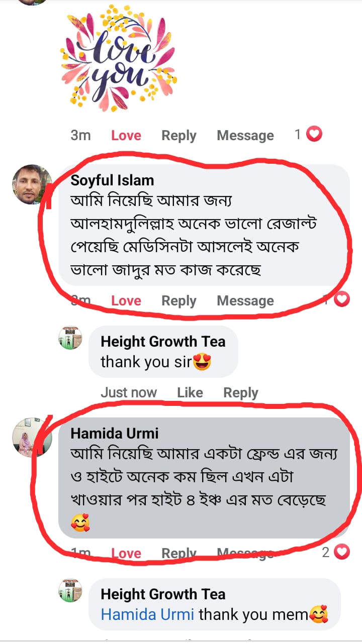Open Soyful Islam's profile picture
This screenshot has height=644, width=362.
32,184
